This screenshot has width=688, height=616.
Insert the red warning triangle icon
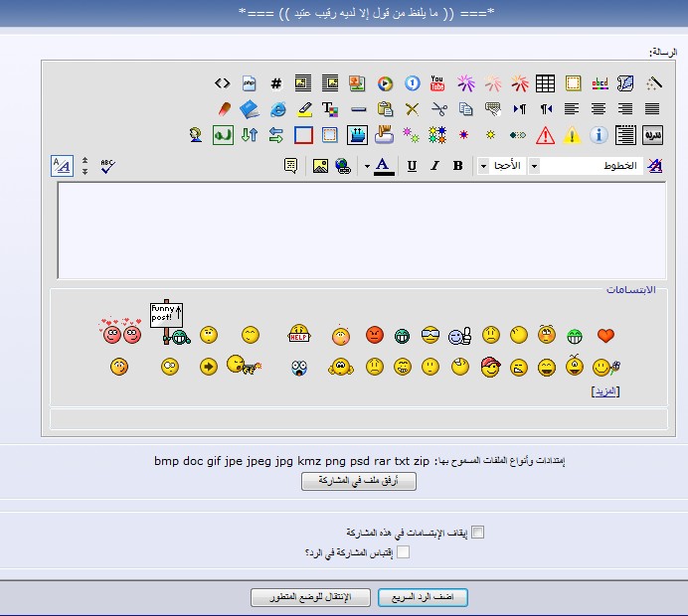pyautogui.click(x=545, y=135)
